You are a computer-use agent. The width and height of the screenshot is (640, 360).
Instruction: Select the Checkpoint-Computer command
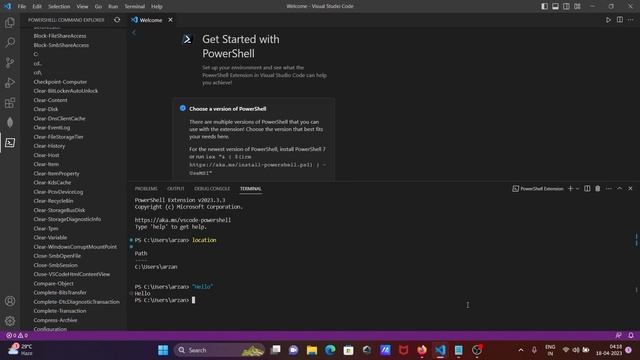[60, 82]
